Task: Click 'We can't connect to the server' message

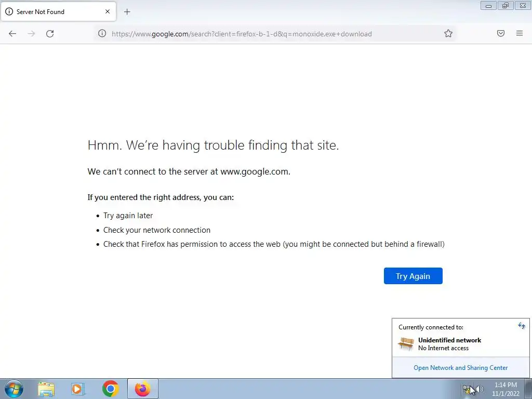Action: (189, 171)
